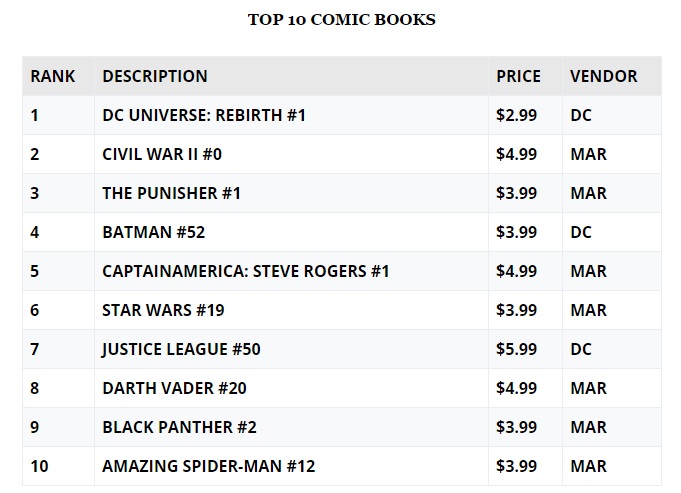Click the Black Panther #2 entry
Image resolution: width=681 pixels, height=493 pixels.
click(x=179, y=427)
